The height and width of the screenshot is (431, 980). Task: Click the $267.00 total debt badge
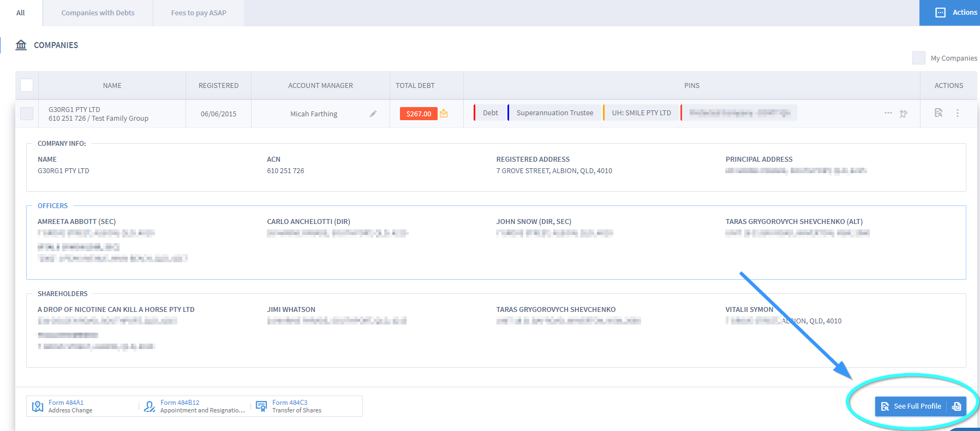[x=419, y=114]
